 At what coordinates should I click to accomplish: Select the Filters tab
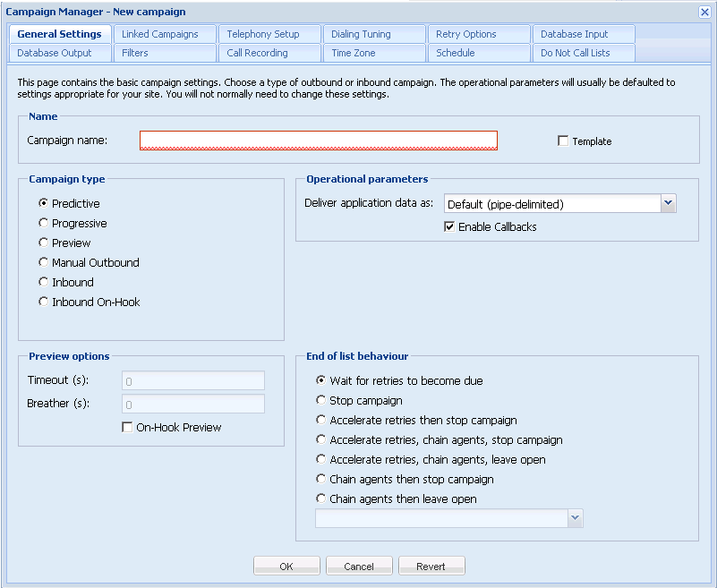point(164,53)
